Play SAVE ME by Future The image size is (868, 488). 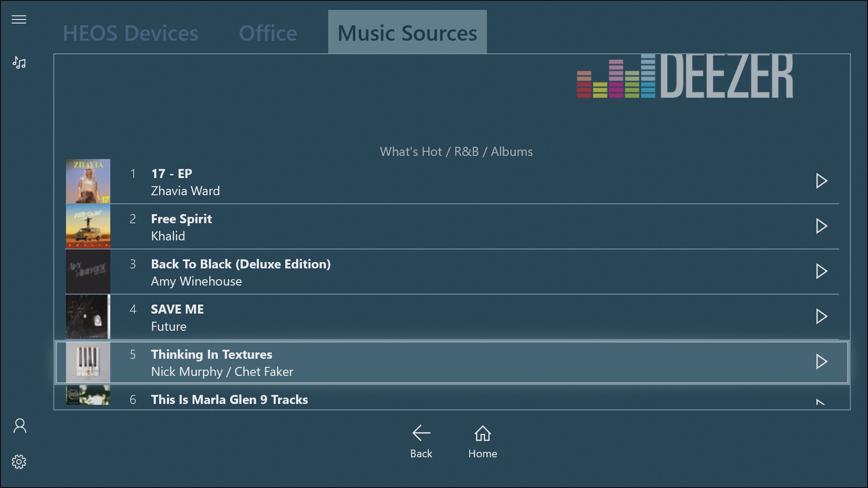pos(821,316)
